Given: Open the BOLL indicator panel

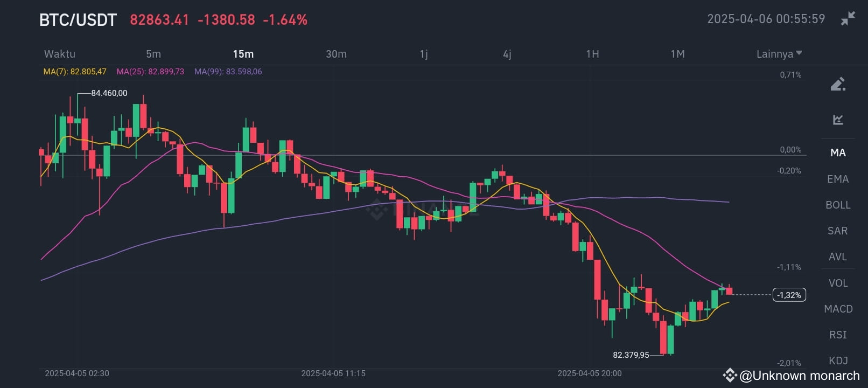Looking at the screenshot, I should 837,205.
